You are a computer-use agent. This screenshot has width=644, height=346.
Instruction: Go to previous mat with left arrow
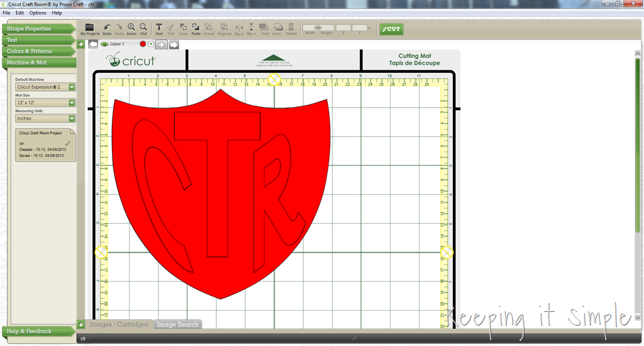(93, 45)
